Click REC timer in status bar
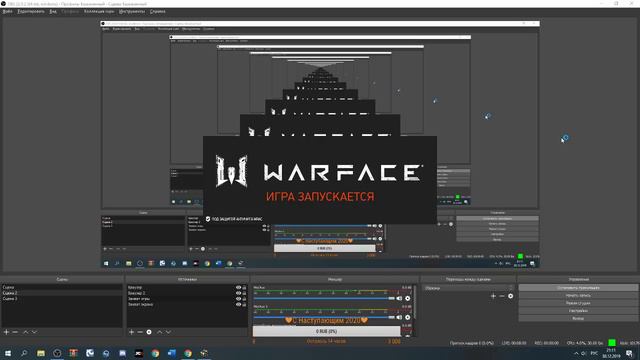The image size is (640, 360). [x=547, y=343]
